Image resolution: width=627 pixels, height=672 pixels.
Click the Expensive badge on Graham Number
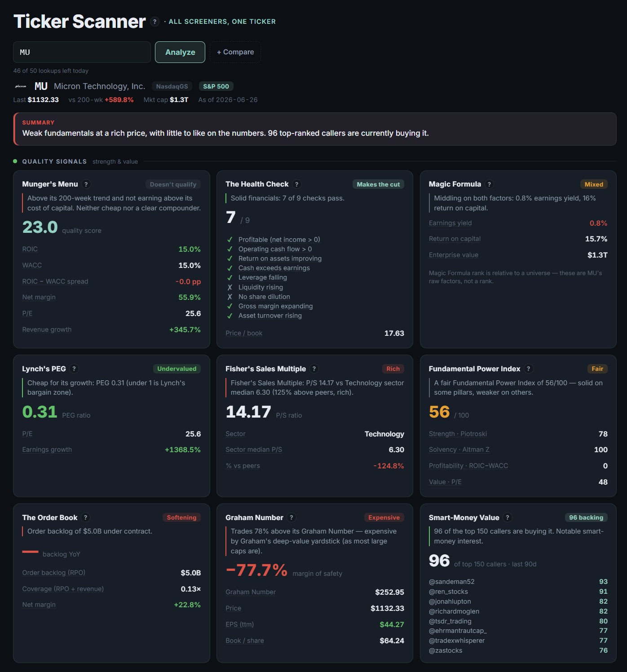click(x=384, y=517)
